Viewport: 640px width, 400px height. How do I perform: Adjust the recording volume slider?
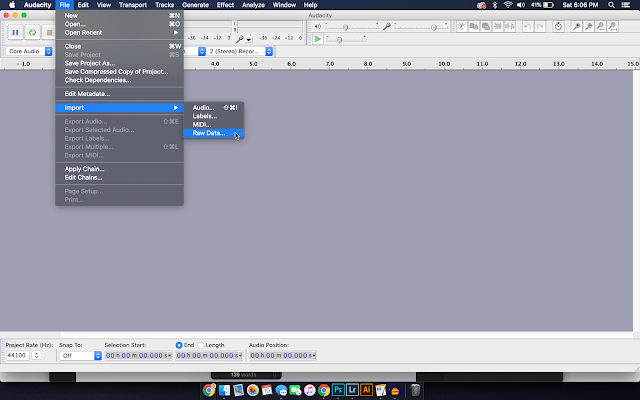pos(421,27)
